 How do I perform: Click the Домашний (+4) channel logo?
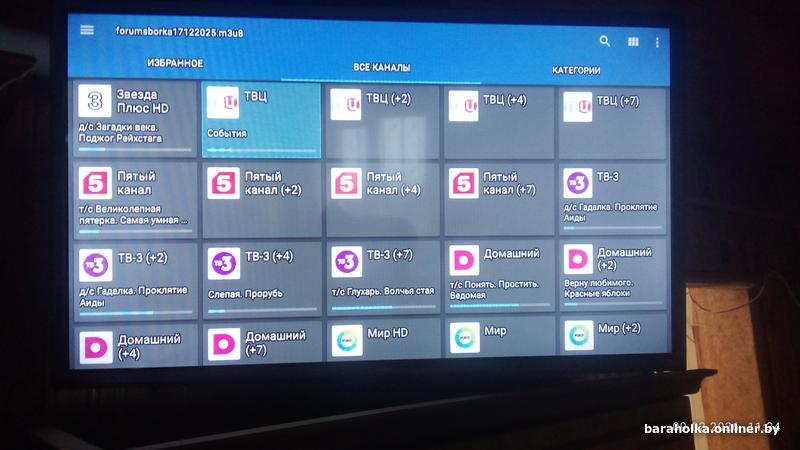click(x=96, y=347)
